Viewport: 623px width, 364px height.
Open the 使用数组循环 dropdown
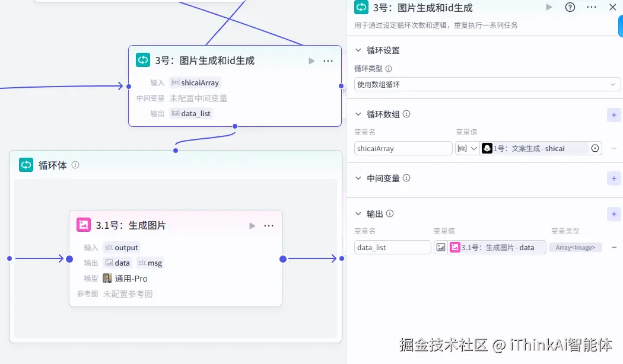coord(487,84)
